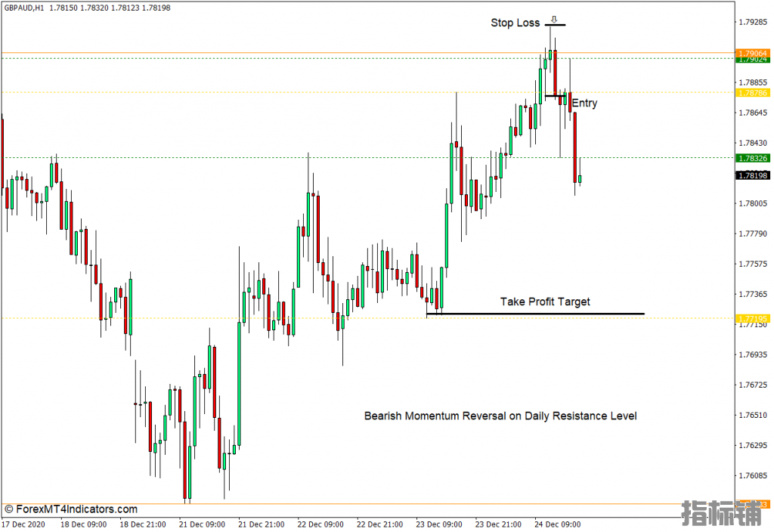Screen dimensions: 774x532
Task: Click the 1.77790 price axis value
Action: pos(753,234)
